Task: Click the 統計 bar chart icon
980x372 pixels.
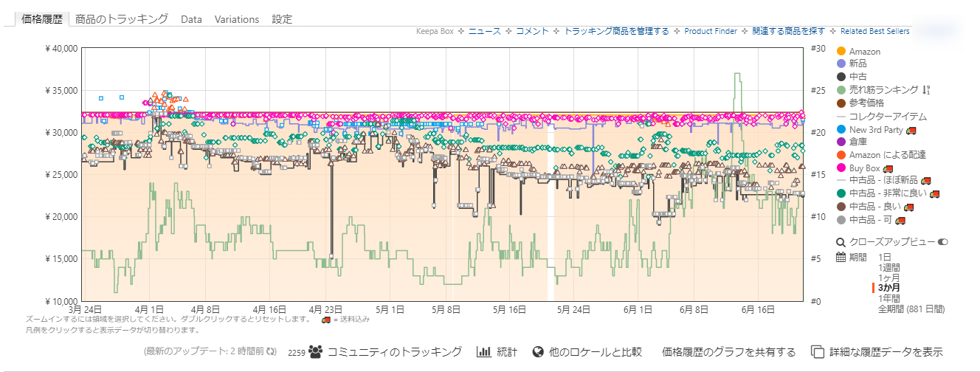Action: pyautogui.click(x=484, y=352)
